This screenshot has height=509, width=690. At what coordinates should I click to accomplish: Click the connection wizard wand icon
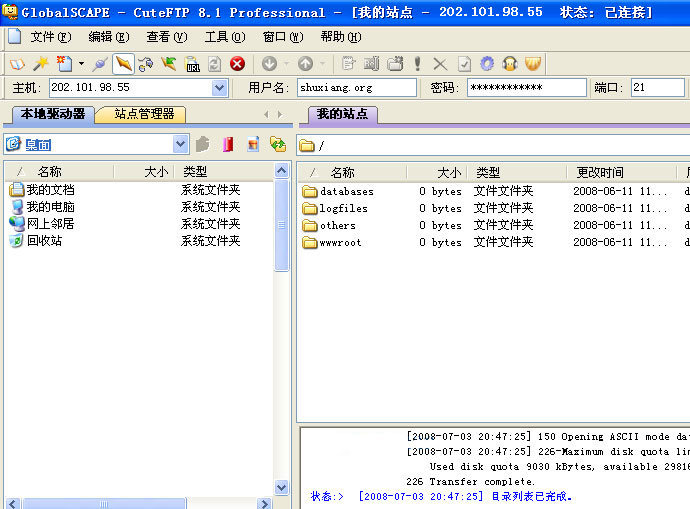pos(41,64)
